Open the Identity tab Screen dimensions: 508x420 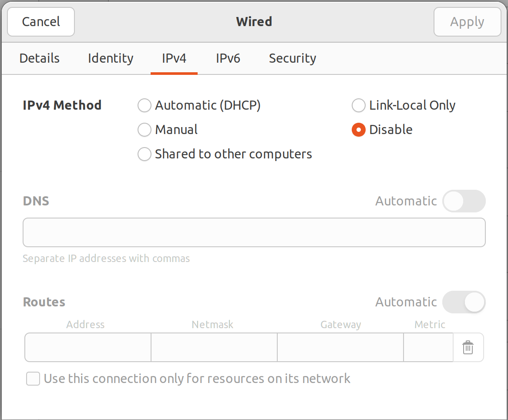[x=111, y=58]
